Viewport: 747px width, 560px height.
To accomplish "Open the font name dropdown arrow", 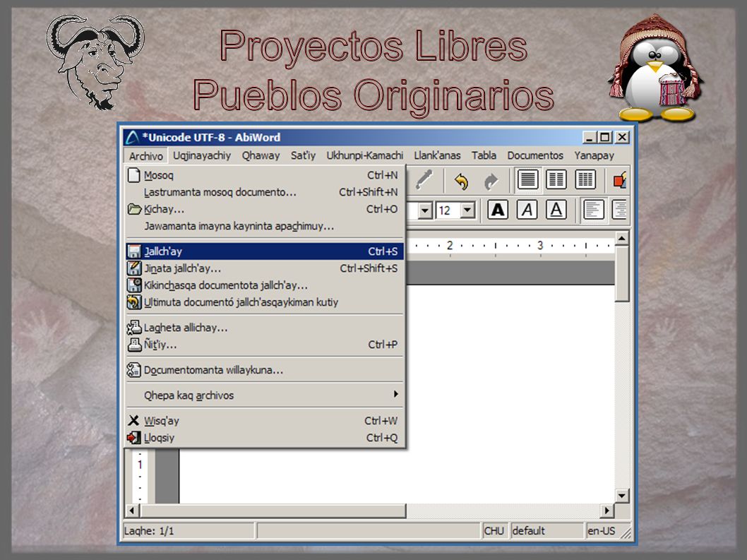I will [424, 210].
